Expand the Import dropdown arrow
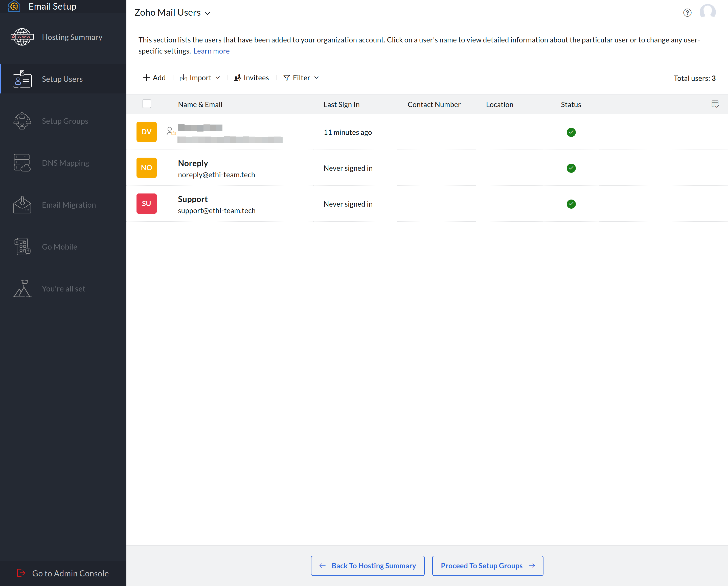 pos(218,78)
